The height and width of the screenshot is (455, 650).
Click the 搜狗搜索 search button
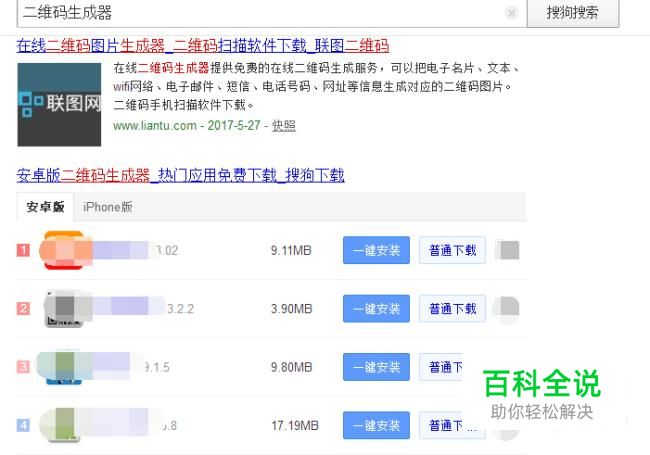pos(572,12)
